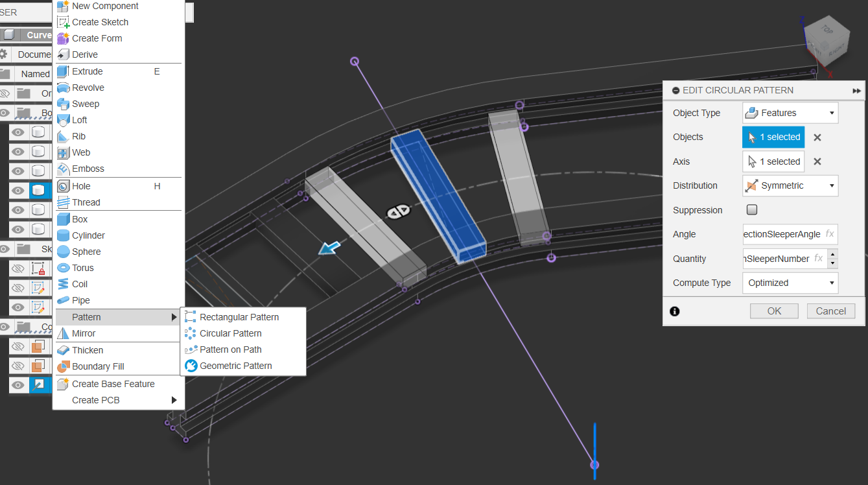Click the blue arrow manipulator in the viewport
Screen dimensions: 868x485
coord(329,248)
